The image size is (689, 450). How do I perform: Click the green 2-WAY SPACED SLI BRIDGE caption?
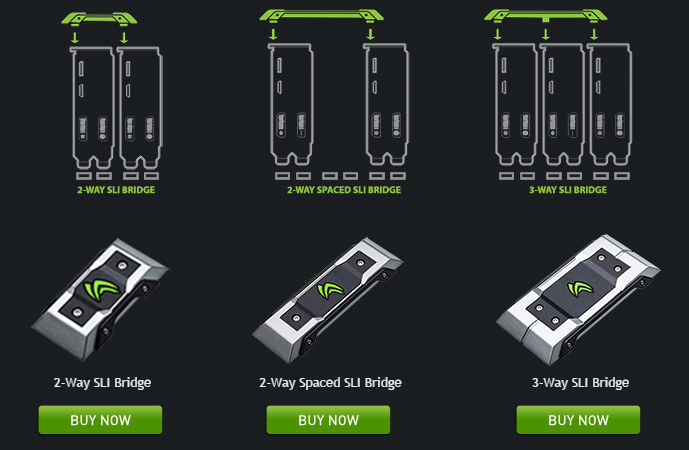[x=344, y=190]
